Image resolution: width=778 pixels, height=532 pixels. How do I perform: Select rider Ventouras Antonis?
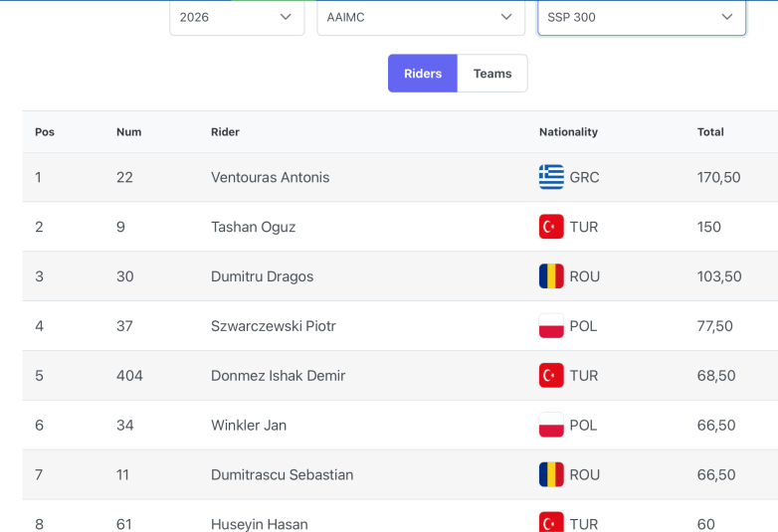(270, 177)
